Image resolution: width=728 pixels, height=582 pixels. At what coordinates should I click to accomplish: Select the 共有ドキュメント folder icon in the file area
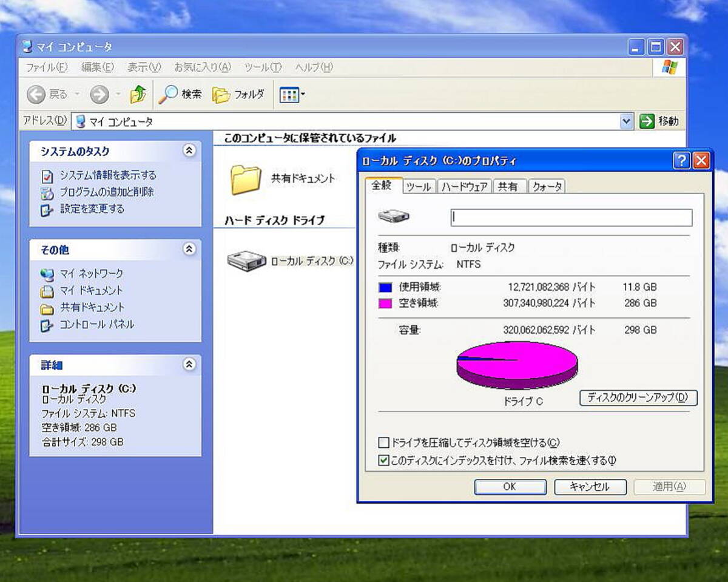[x=246, y=179]
